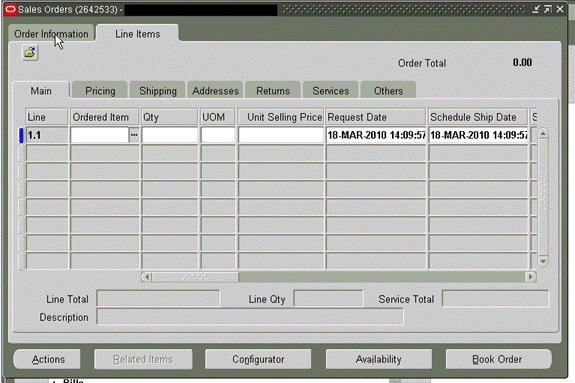Image resolution: width=575 pixels, height=383 pixels.
Task: Click the open folder icon below Order Information
Action: pyautogui.click(x=30, y=53)
